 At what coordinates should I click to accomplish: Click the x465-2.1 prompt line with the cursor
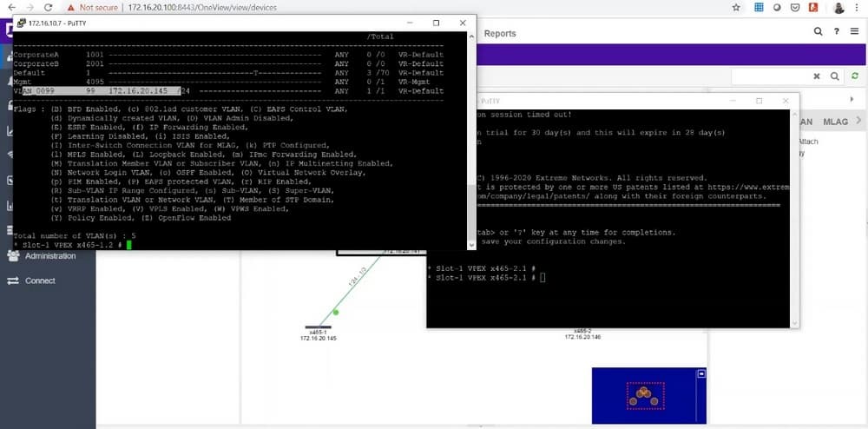[x=485, y=277]
